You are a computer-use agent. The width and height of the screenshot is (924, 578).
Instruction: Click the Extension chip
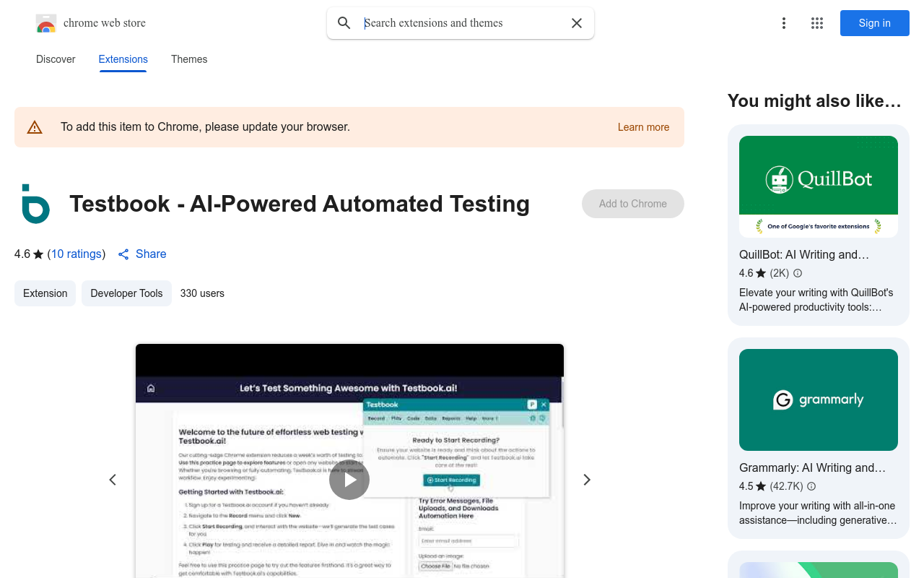pyautogui.click(x=45, y=293)
